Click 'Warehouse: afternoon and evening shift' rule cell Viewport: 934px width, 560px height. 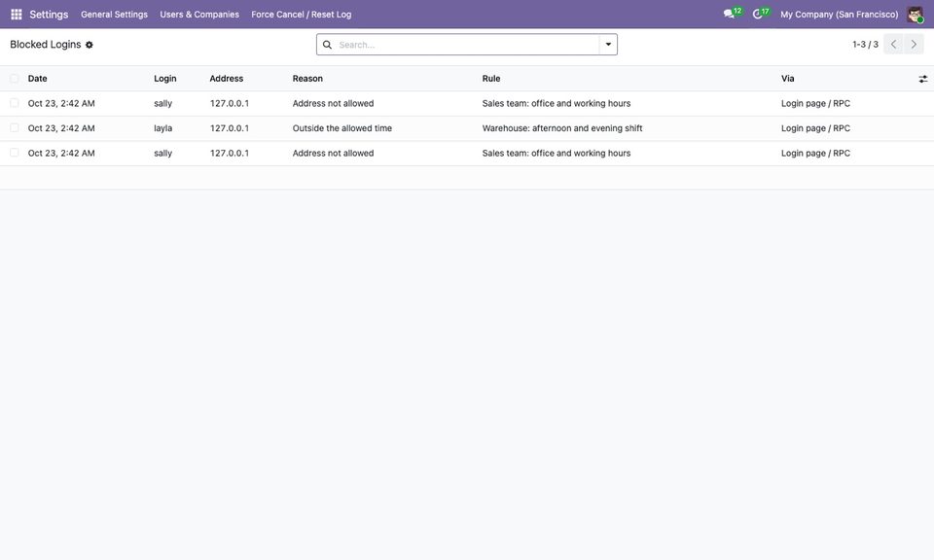click(562, 128)
